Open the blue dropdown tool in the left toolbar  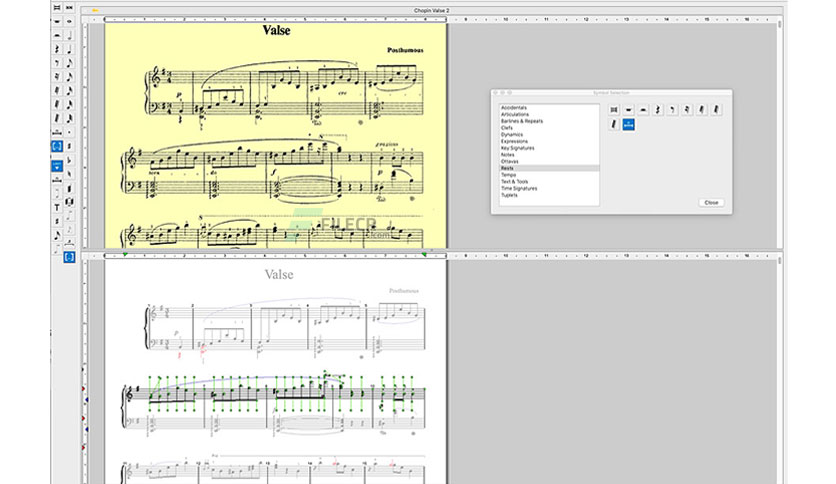57,166
